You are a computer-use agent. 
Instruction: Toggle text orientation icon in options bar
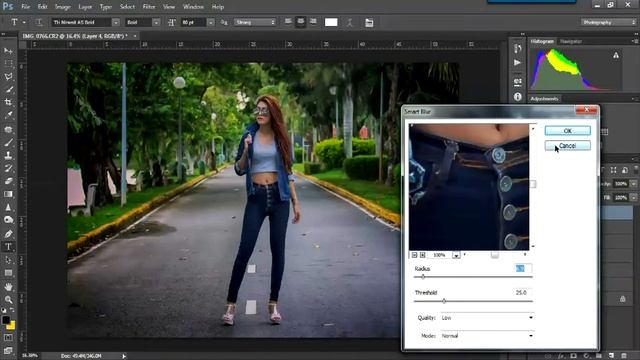click(x=39, y=22)
